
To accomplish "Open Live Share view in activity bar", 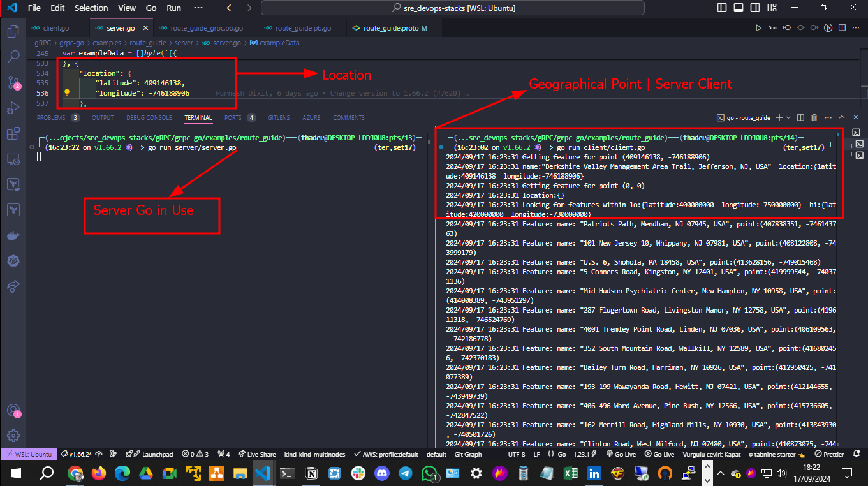I will coord(13,286).
